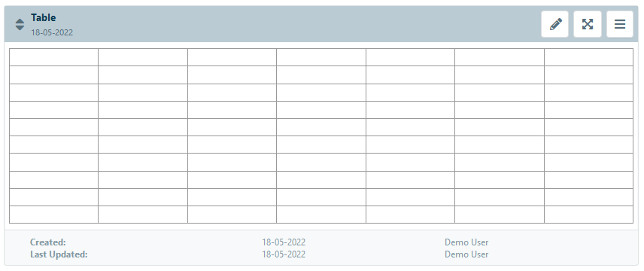Screen dimensions: 644x271
Task: Click Demo User next to Created date
Action: click(x=466, y=242)
